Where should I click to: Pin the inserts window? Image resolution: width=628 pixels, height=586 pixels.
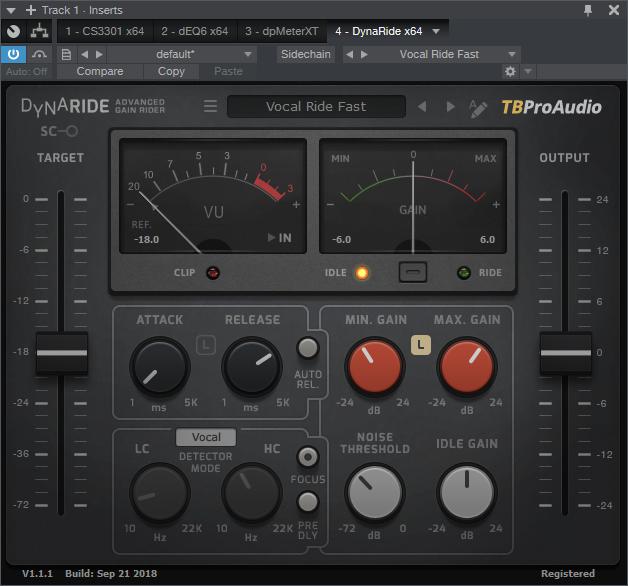(588, 10)
